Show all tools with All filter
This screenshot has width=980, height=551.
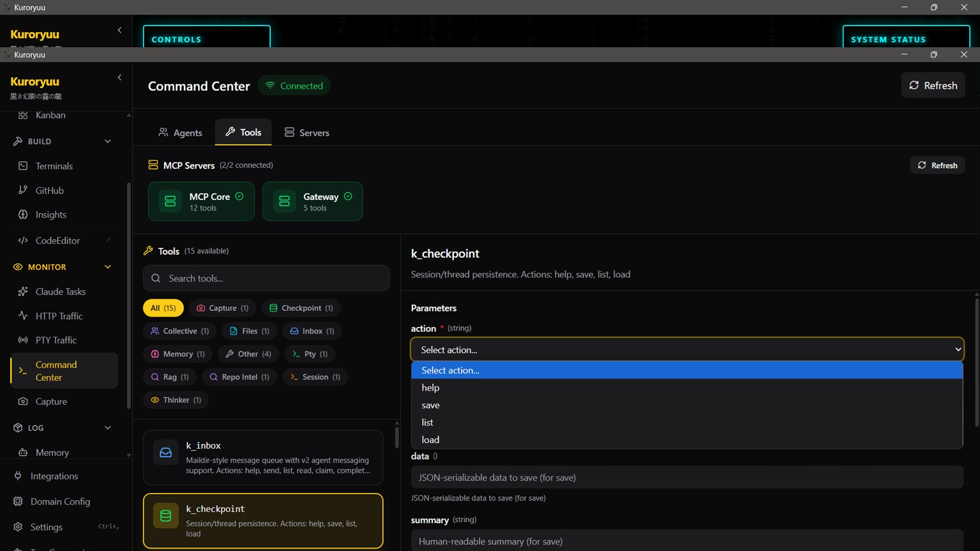[x=163, y=308]
